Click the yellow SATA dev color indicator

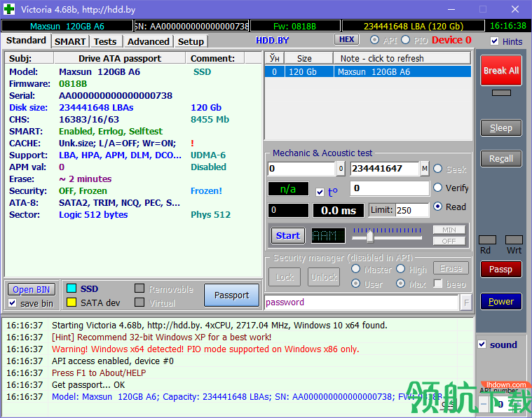point(71,302)
